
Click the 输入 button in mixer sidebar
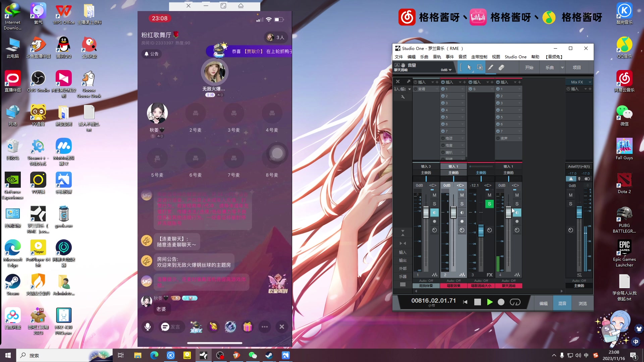403,252
